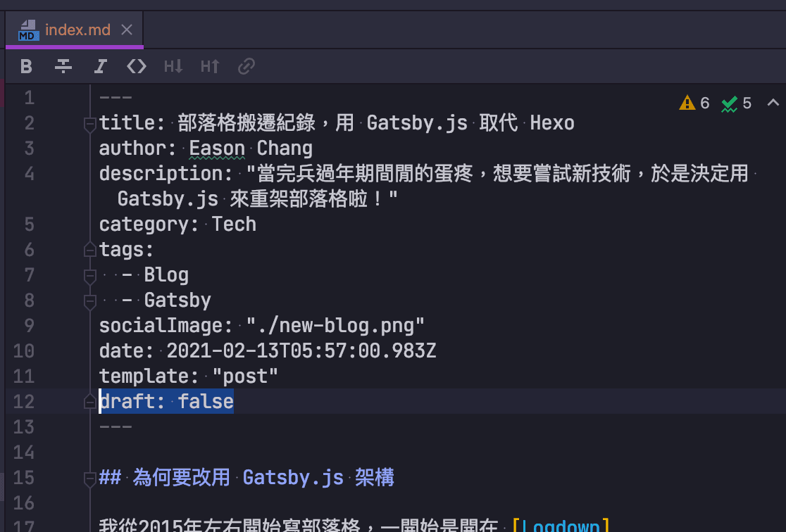The width and height of the screenshot is (786, 532).
Task: Toggle italic formatting
Action: pos(101,66)
